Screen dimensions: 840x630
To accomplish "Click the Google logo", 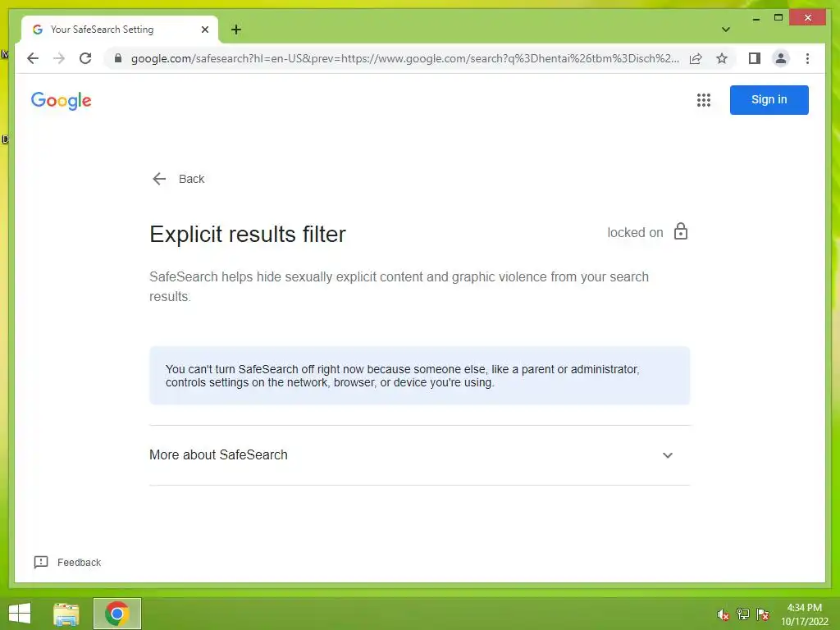I will [61, 100].
